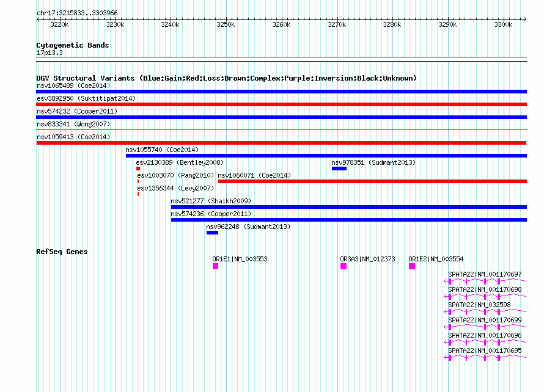Select the nsv521277 (Shaikh2009) blue bar

348,207
